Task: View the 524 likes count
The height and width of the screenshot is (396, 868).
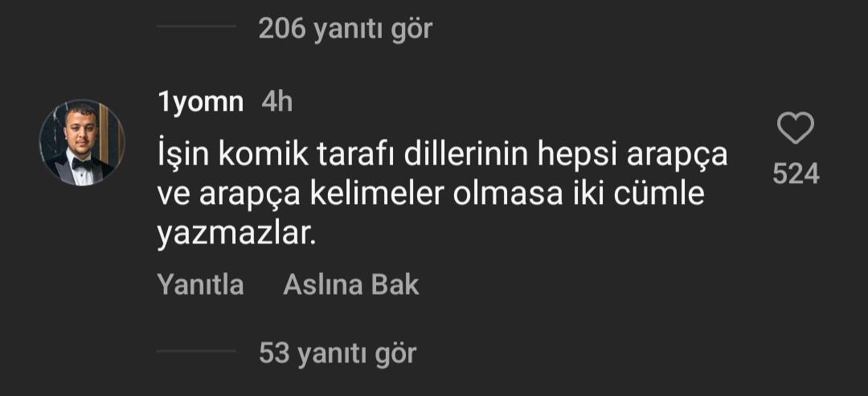Action: tap(796, 174)
